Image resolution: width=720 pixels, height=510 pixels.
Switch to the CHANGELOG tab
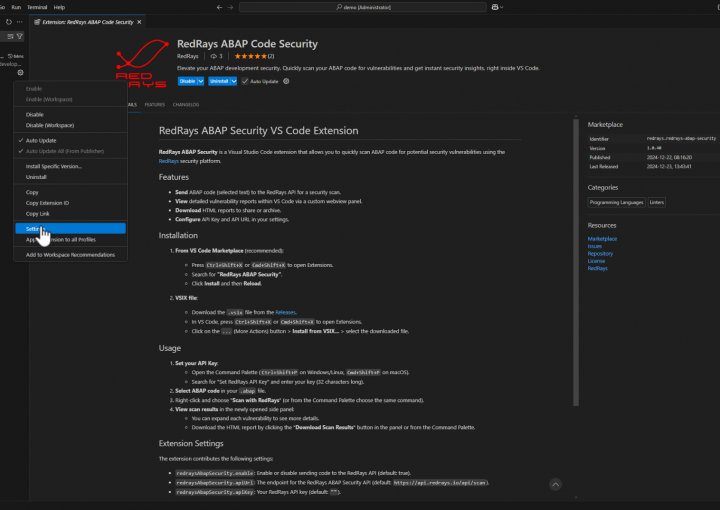186,105
